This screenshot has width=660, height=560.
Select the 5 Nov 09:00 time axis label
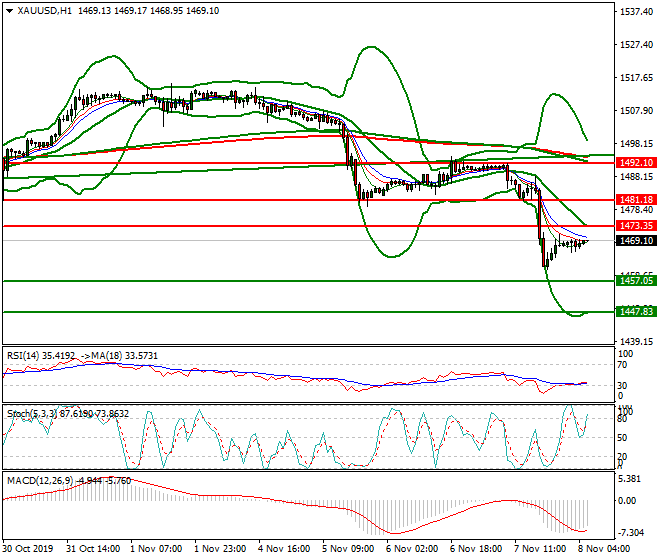click(x=348, y=549)
